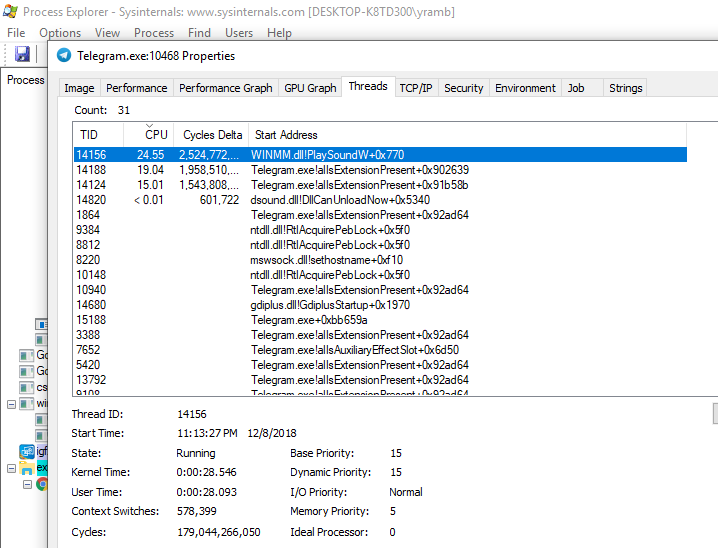Open the Users menu
This screenshot has width=718, height=548.
coord(239,33)
